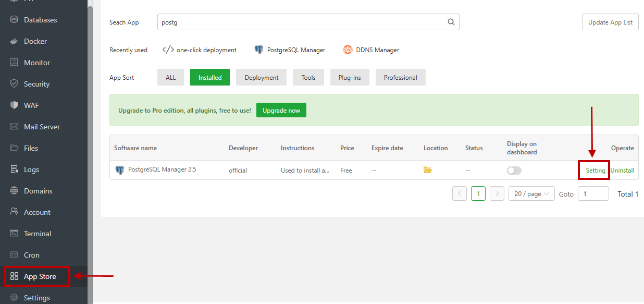
Task: Click the Account person icon
Action: tap(14, 212)
